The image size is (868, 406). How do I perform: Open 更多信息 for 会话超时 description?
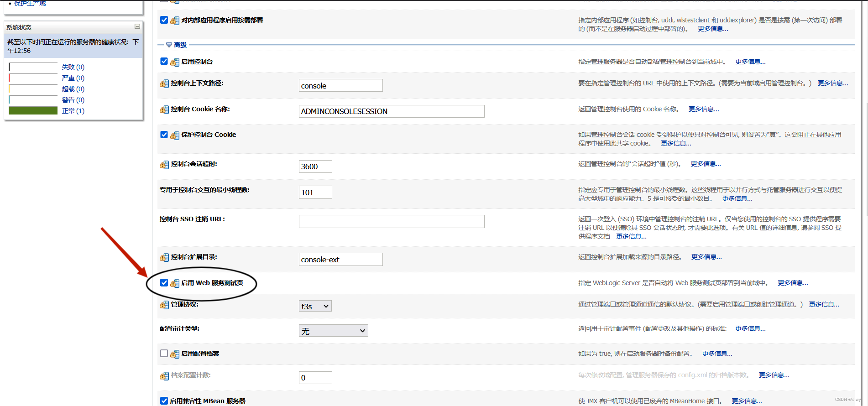point(706,164)
